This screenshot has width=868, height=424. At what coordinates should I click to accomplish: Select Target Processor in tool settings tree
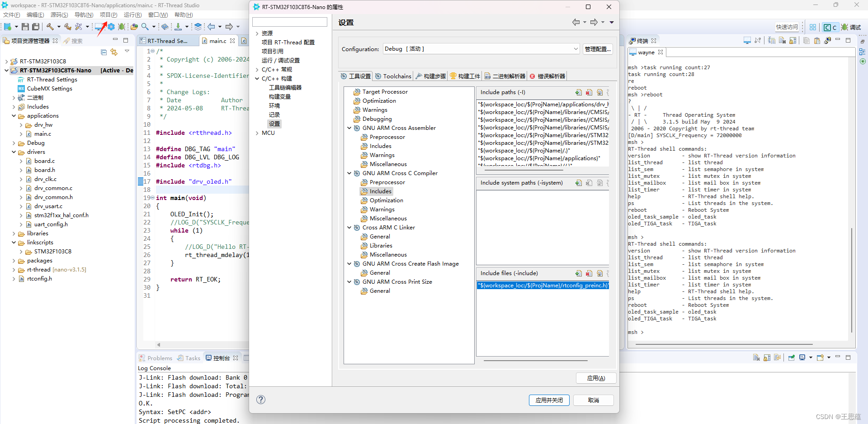(385, 92)
